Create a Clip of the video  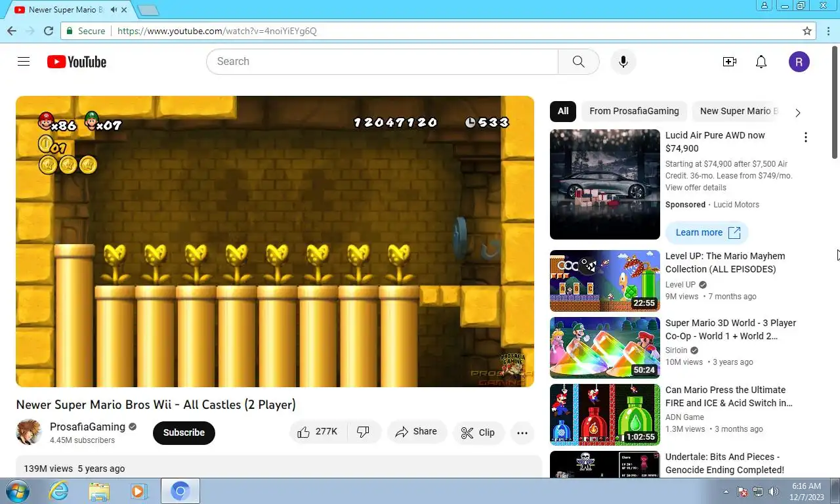[478, 432]
